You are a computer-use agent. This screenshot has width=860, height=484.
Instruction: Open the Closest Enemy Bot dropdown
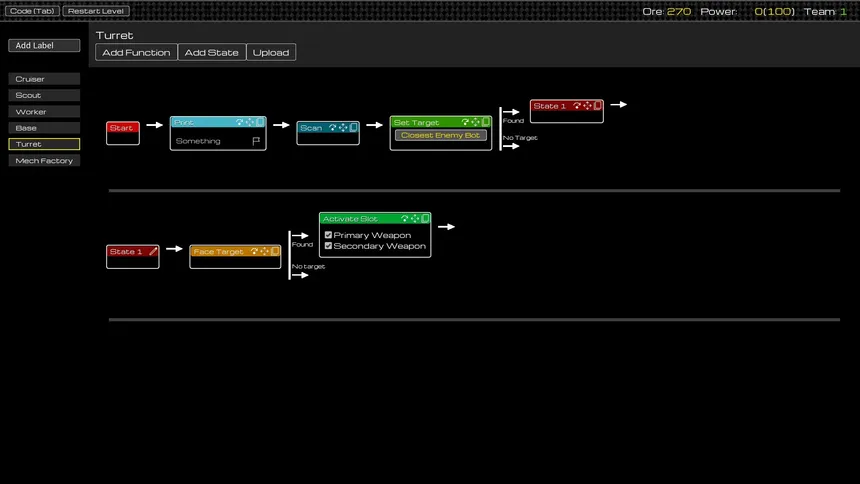[x=441, y=135]
